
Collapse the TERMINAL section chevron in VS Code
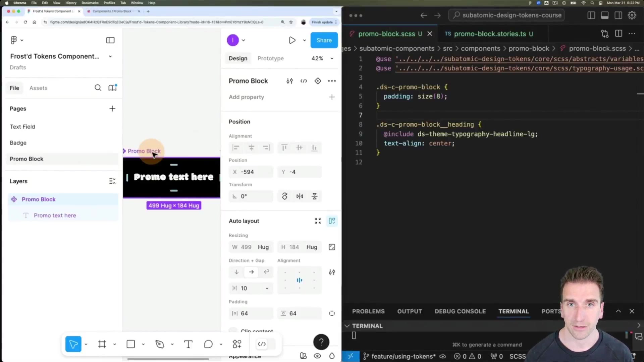[x=347, y=326]
